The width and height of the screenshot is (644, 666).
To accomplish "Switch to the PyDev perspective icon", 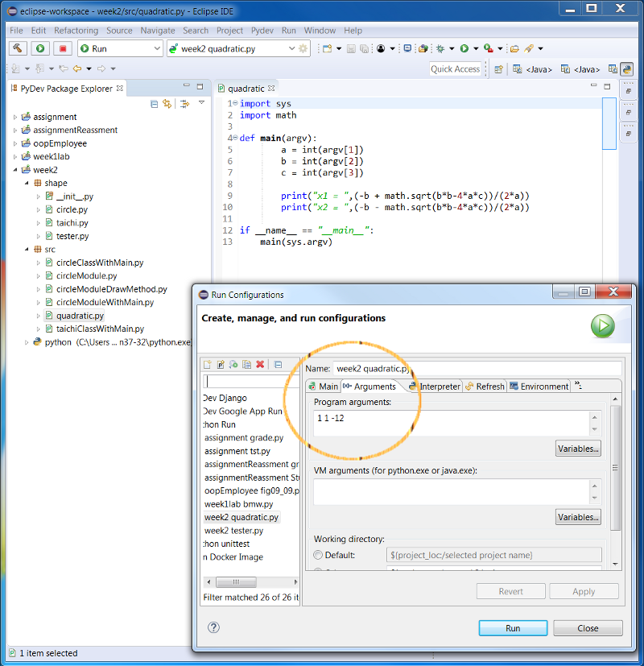I will [x=626, y=69].
